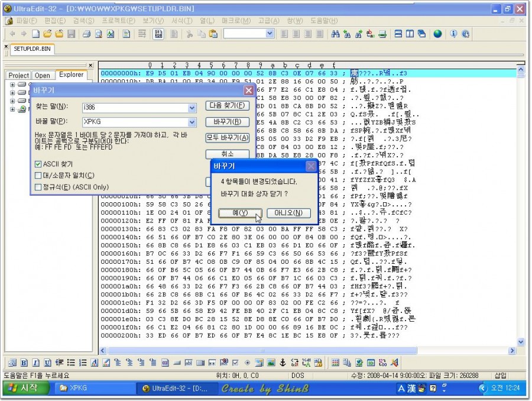The height and width of the screenshot is (401, 532).
Task: Click the numbered list icon in bottom toolbar
Action: [83, 363]
